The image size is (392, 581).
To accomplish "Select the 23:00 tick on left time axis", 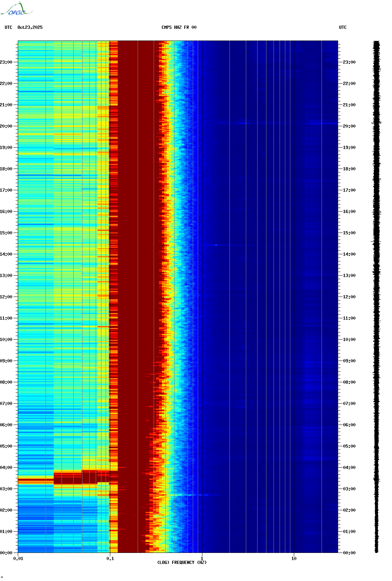I will coord(6,62).
